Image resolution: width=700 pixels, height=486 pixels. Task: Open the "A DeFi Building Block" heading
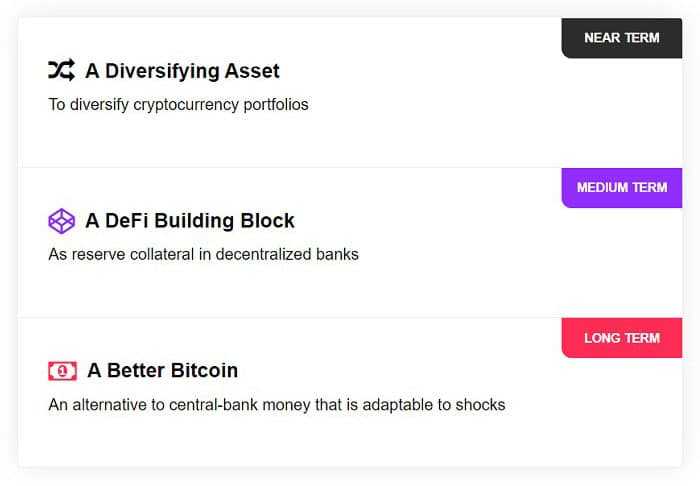click(x=190, y=221)
